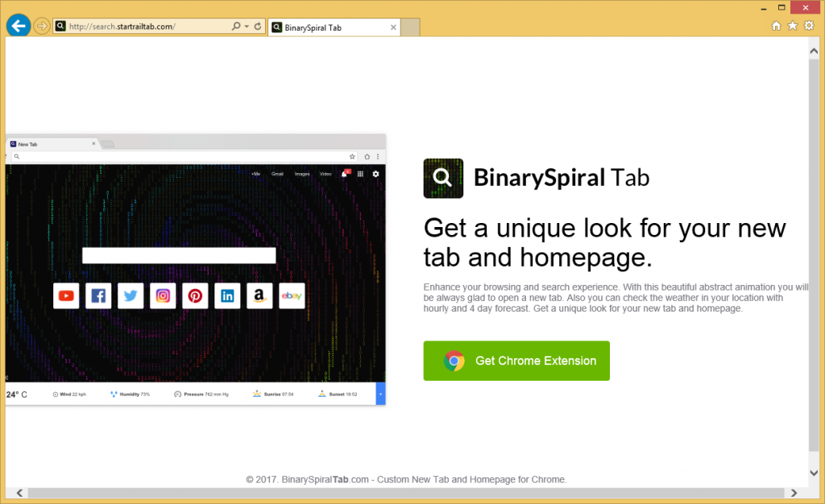
Task: Open the address bar dropdown arrow
Action: point(247,27)
